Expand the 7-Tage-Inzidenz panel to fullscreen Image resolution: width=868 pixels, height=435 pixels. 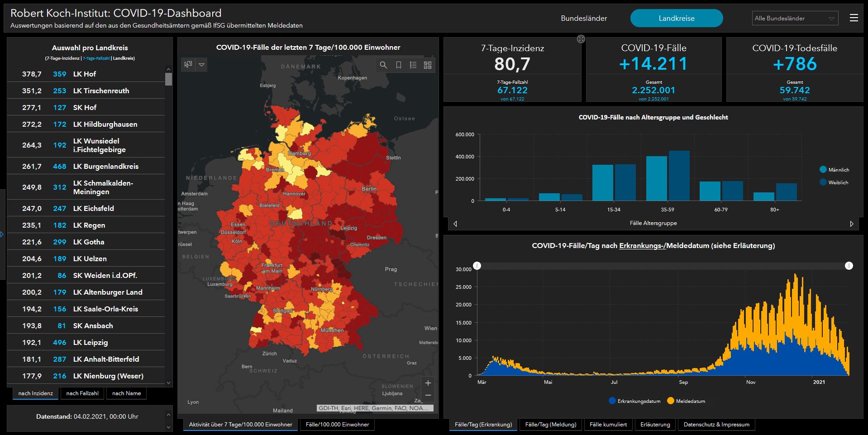(x=581, y=39)
